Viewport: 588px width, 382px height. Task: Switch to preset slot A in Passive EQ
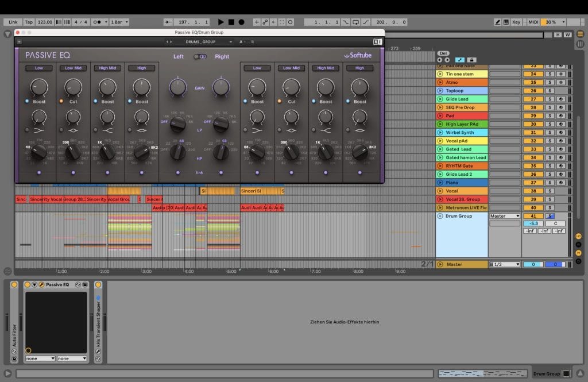pyautogui.click(x=241, y=42)
